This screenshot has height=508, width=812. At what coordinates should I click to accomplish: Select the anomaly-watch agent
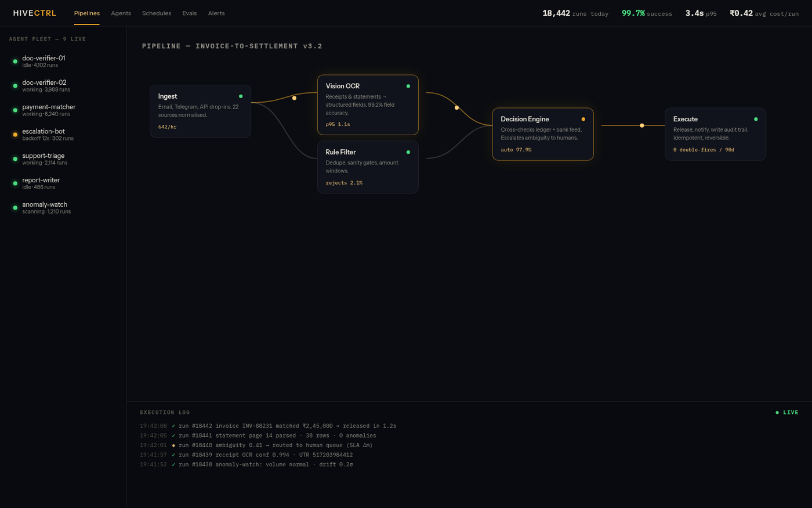63,207
